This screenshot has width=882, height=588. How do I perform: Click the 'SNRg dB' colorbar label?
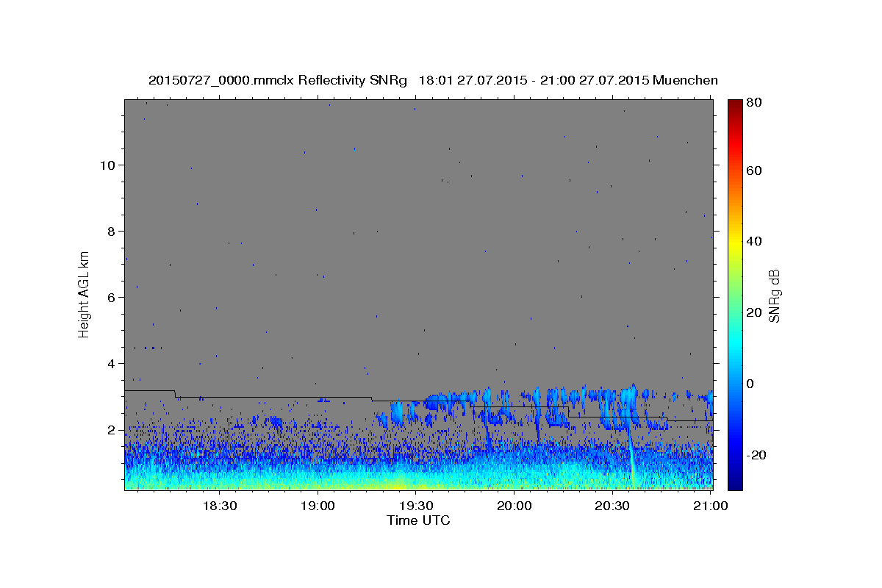coord(774,295)
